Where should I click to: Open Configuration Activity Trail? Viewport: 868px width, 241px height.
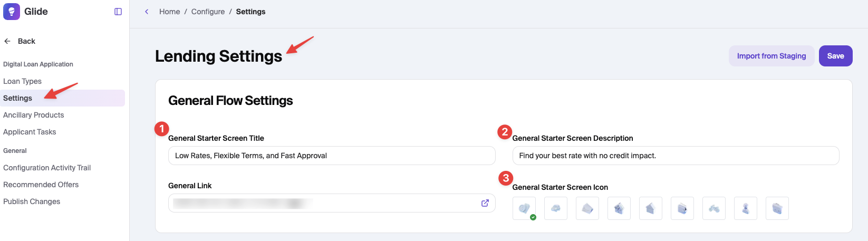(47, 168)
